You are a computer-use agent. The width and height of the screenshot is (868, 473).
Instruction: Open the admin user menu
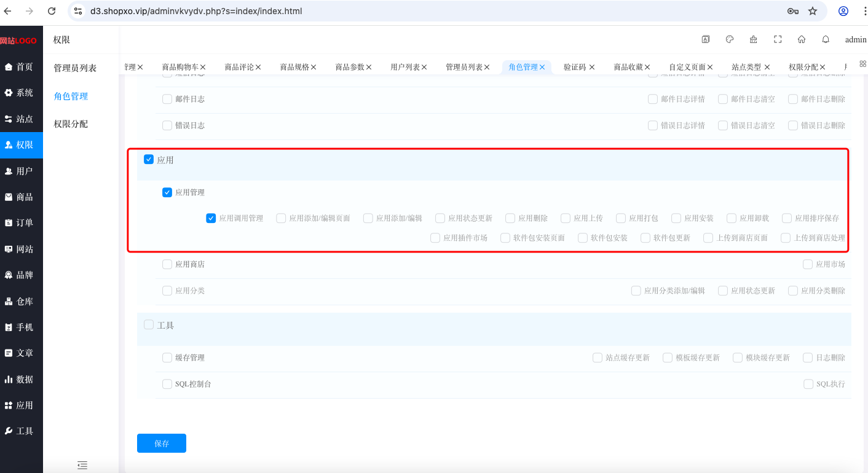click(x=856, y=39)
